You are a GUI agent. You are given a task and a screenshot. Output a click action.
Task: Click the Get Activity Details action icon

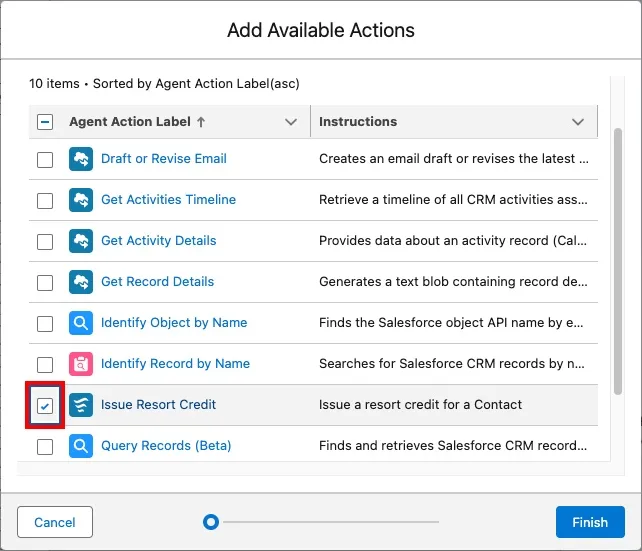coord(81,241)
